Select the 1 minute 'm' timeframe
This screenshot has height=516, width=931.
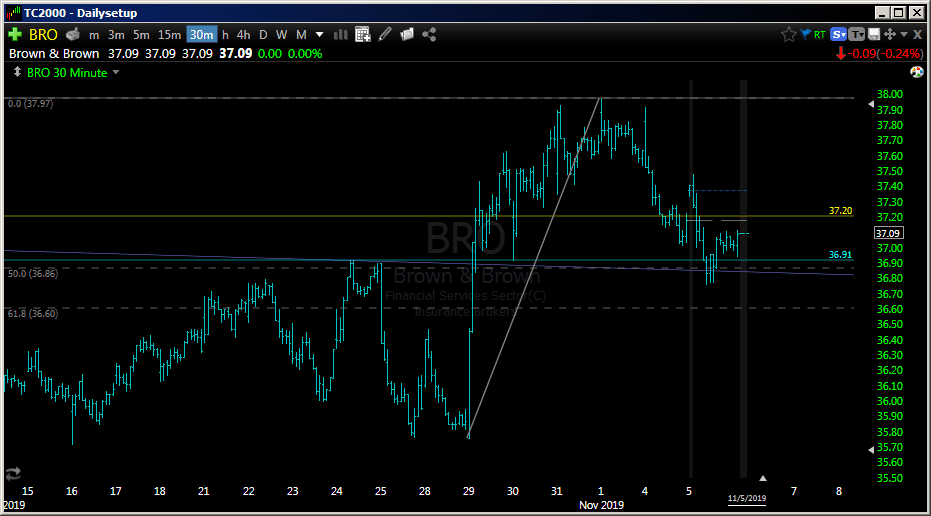pyautogui.click(x=94, y=35)
